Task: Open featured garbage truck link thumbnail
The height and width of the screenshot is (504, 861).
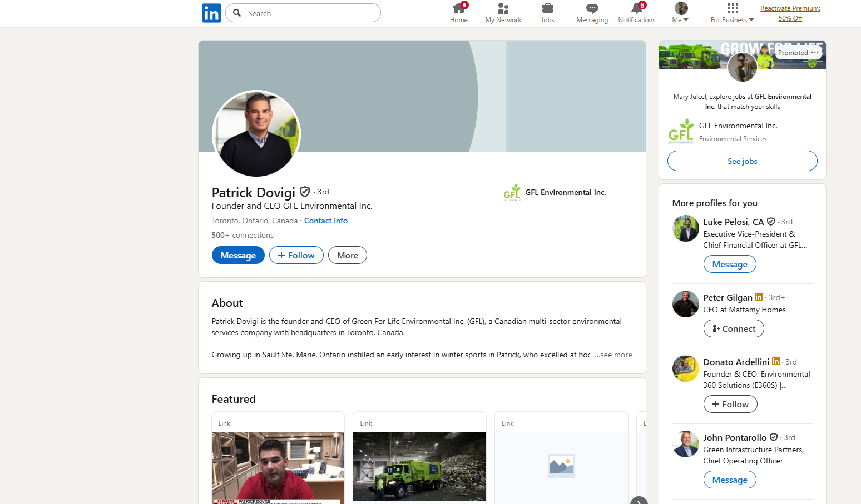Action: (419, 466)
